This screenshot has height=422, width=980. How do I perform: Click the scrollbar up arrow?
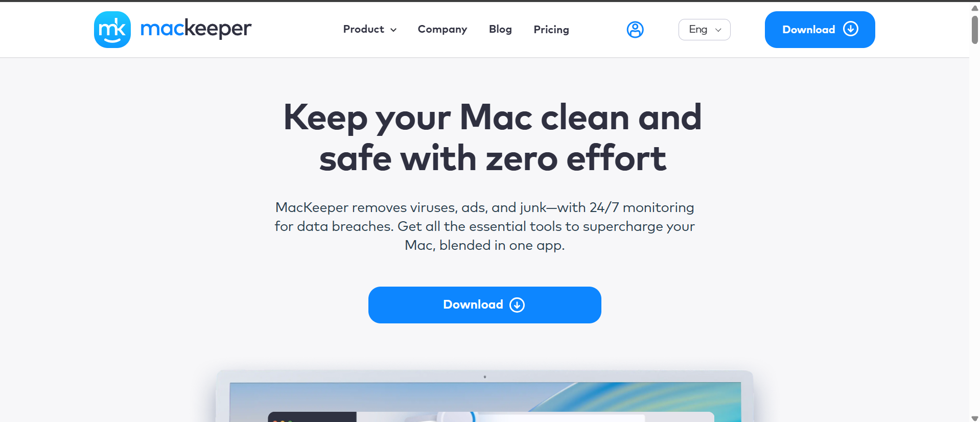[974, 8]
